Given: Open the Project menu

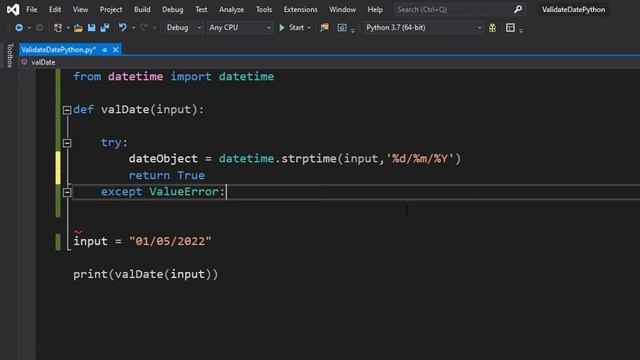Looking at the screenshot, I should tap(111, 9).
